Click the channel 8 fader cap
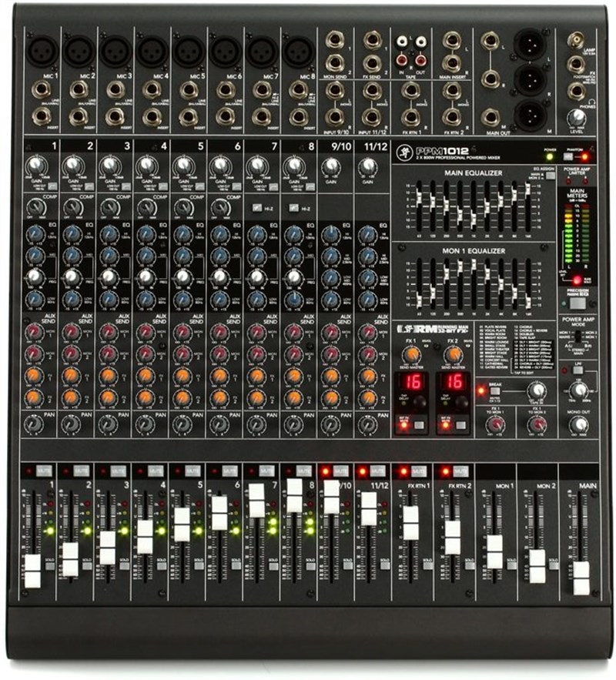This screenshot has height=680, width=616. point(294,496)
